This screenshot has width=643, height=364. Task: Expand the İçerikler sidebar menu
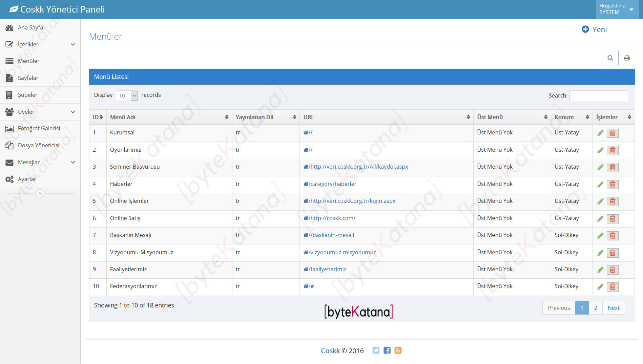(x=40, y=44)
